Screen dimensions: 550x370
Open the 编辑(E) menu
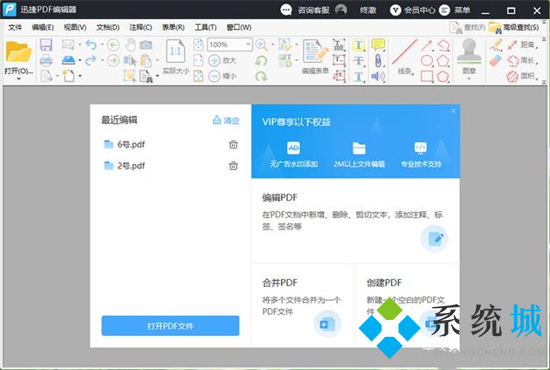[x=43, y=27]
